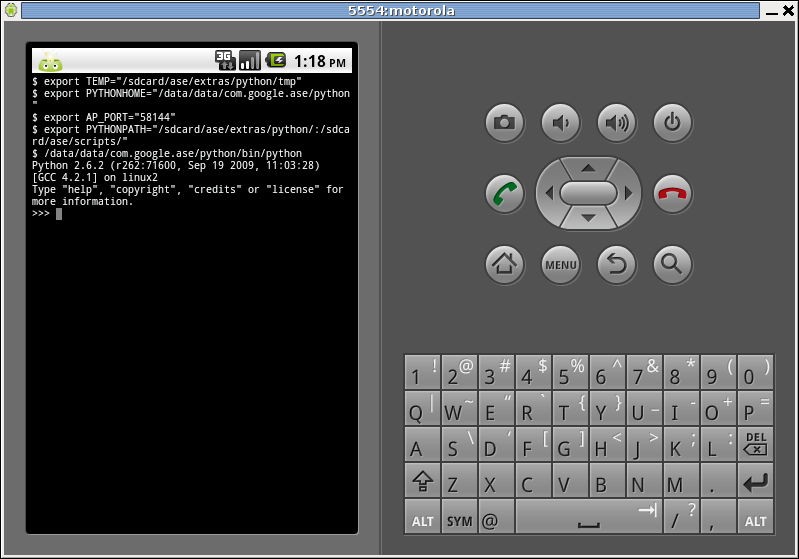Click the battery charging icon
Viewport: 799px width, 559px height.
276,60
